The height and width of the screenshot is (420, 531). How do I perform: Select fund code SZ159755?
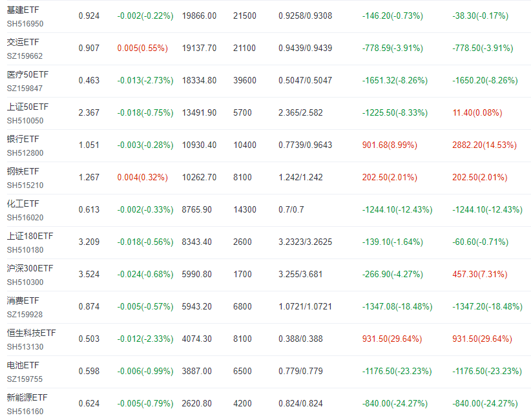click(25, 379)
